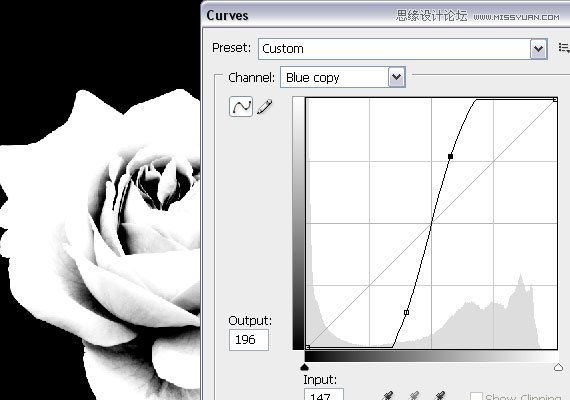Click the black point slider triangle
The image size is (570, 400).
click(x=305, y=367)
